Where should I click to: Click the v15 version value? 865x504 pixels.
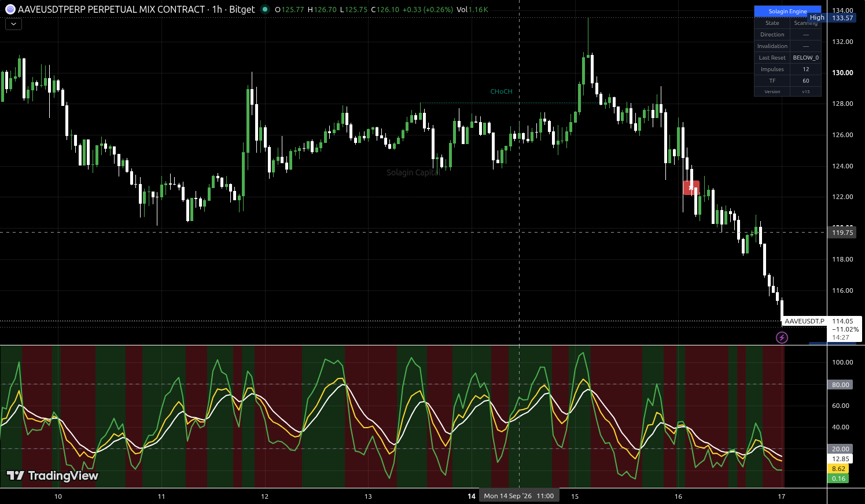point(806,92)
